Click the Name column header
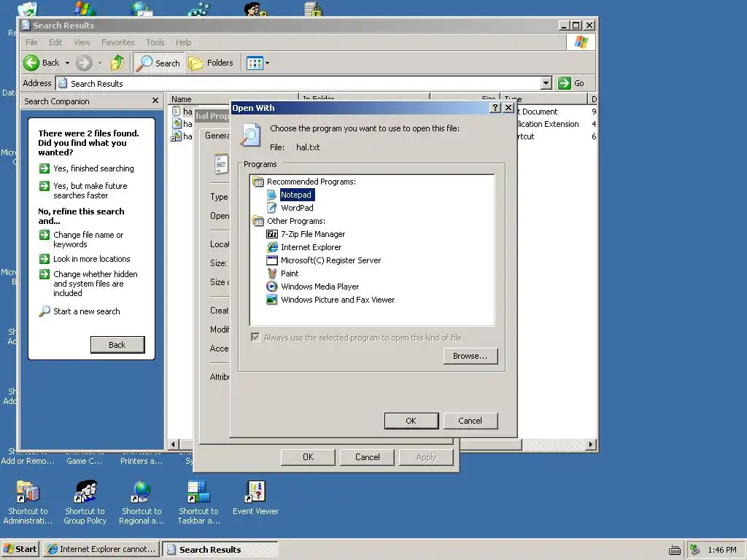Screen dimensions: 747x560 [233, 99]
